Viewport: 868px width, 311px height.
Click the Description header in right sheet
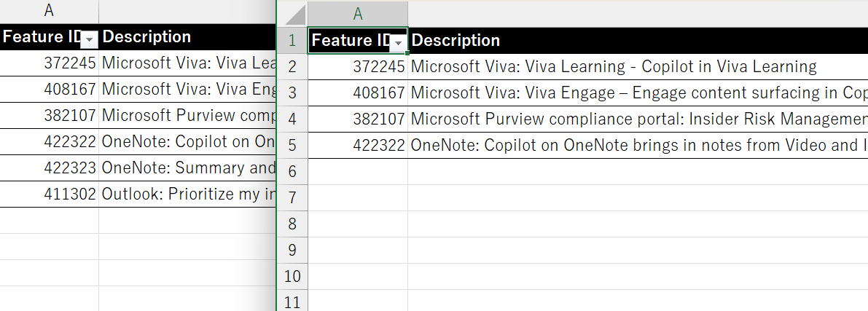pos(456,40)
